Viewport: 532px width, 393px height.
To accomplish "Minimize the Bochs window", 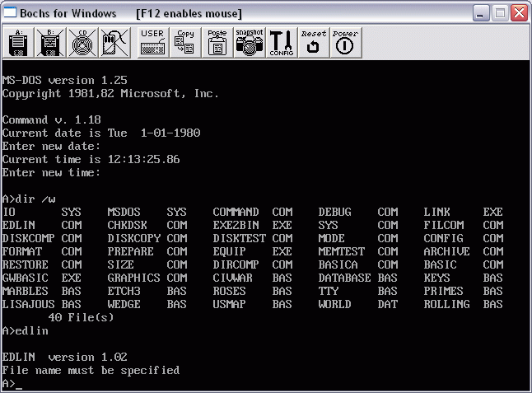I will [x=482, y=13].
